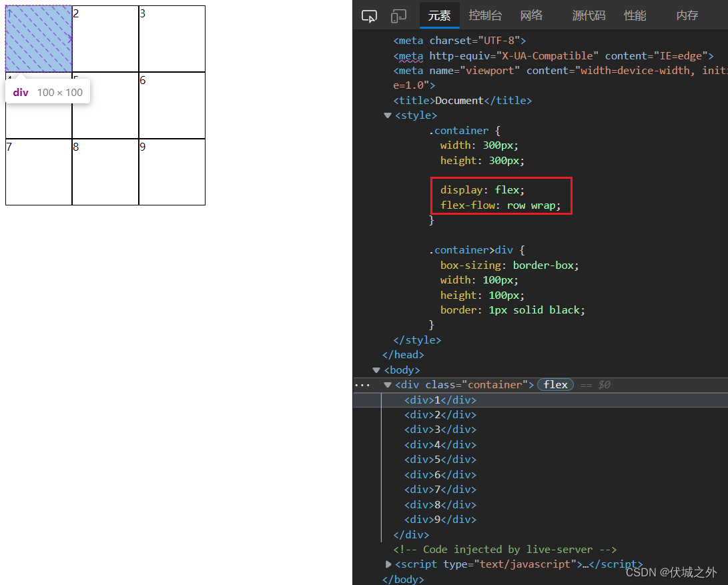
Task: Open the 控制台 tab
Action: 485,16
